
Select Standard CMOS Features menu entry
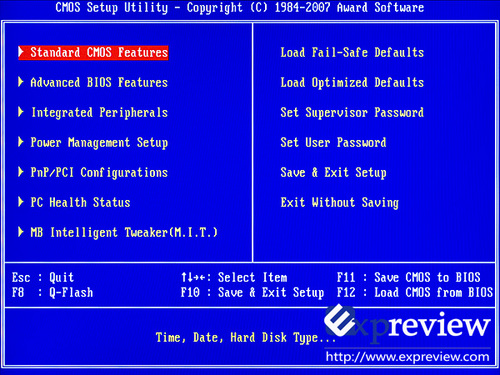pyautogui.click(x=93, y=53)
